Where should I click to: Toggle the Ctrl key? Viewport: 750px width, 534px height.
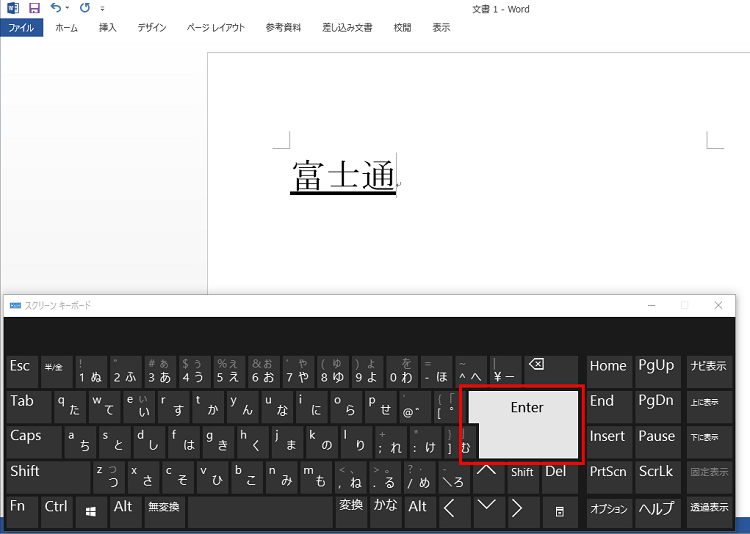[56, 512]
